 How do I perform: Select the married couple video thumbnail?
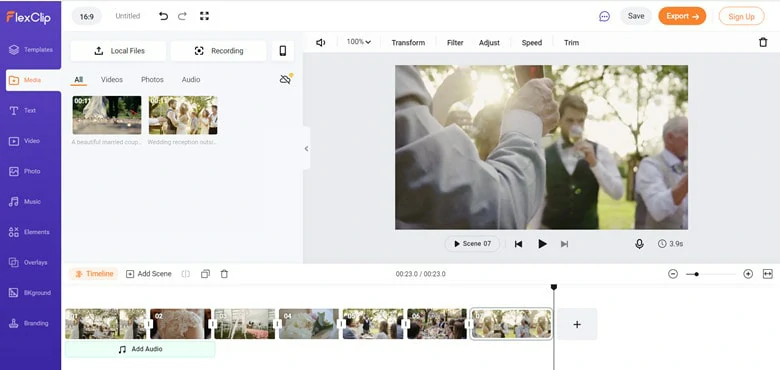107,115
